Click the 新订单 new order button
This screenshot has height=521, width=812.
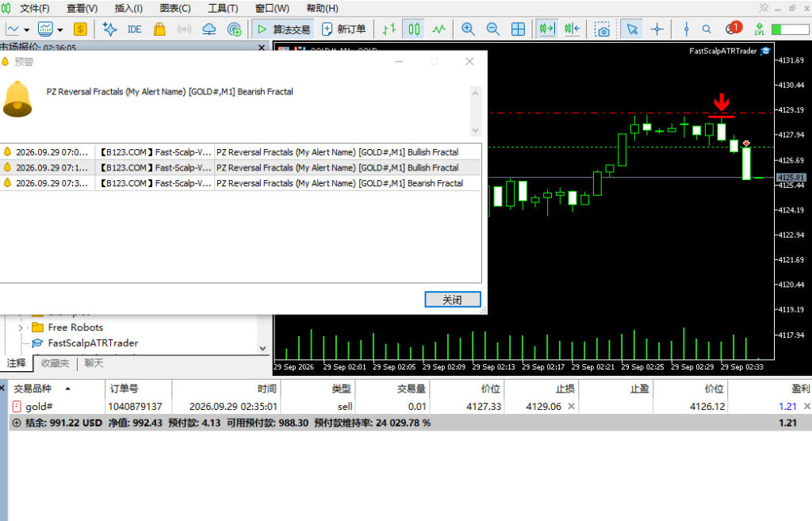(344, 29)
